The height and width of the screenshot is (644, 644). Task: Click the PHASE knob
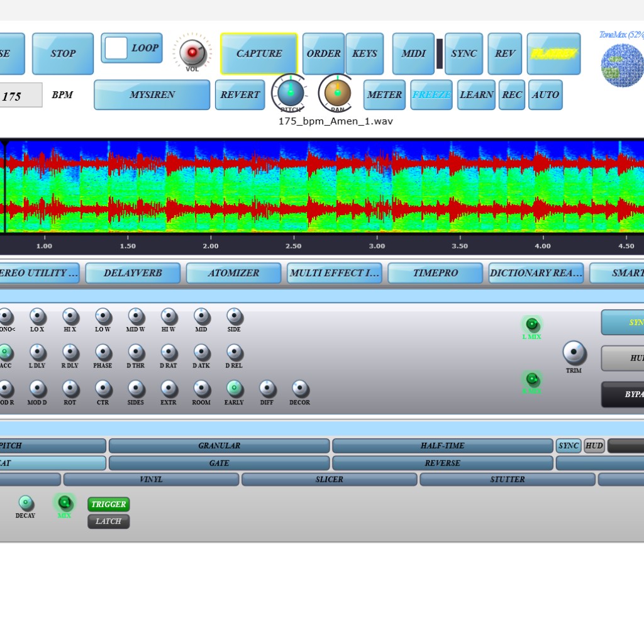[103, 352]
